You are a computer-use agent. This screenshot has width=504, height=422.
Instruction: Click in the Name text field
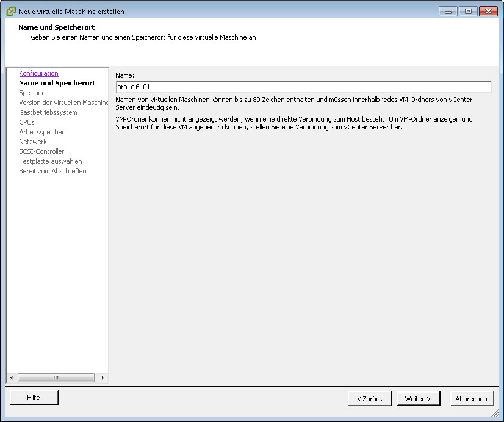tap(303, 87)
